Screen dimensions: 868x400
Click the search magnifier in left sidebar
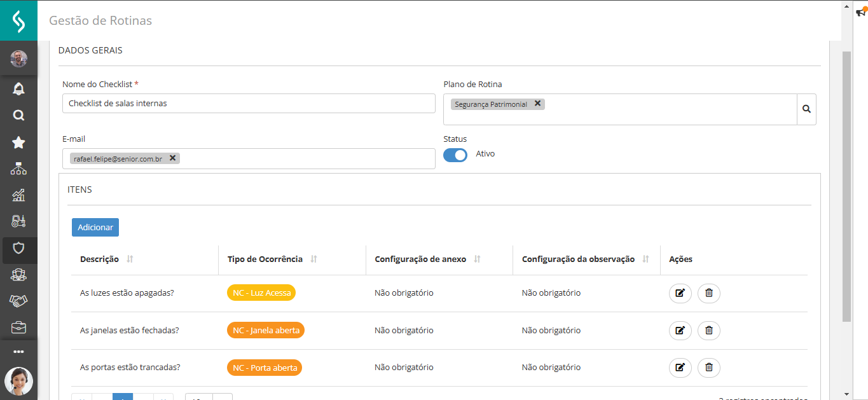pos(18,115)
